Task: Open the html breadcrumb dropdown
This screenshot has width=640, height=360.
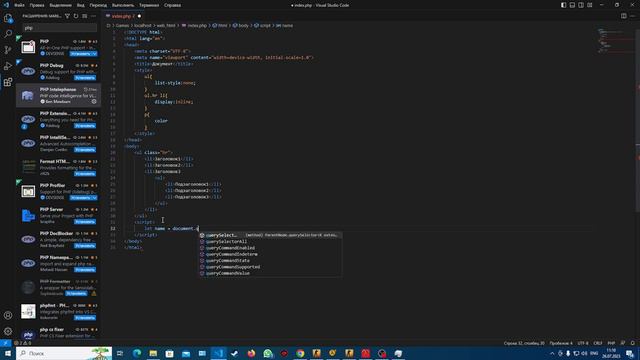Action: (220, 25)
